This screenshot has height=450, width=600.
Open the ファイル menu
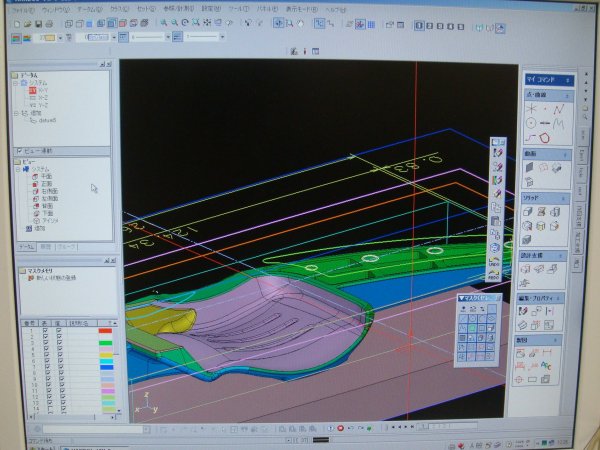[x=23, y=10]
